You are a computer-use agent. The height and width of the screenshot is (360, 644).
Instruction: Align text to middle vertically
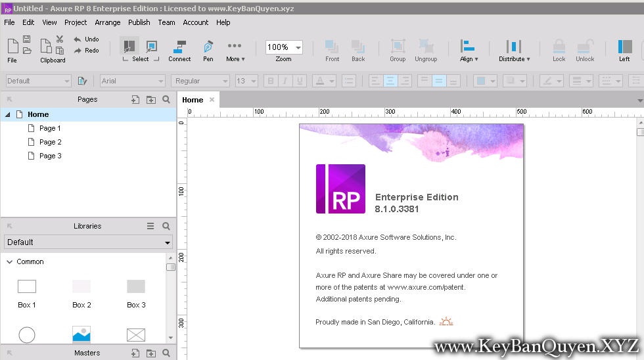coord(439,81)
